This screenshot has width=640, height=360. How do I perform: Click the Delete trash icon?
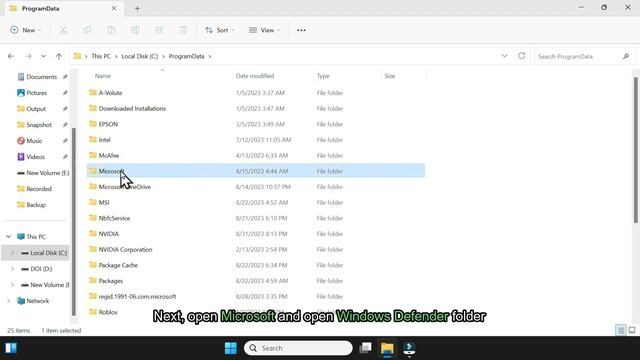[x=183, y=30]
